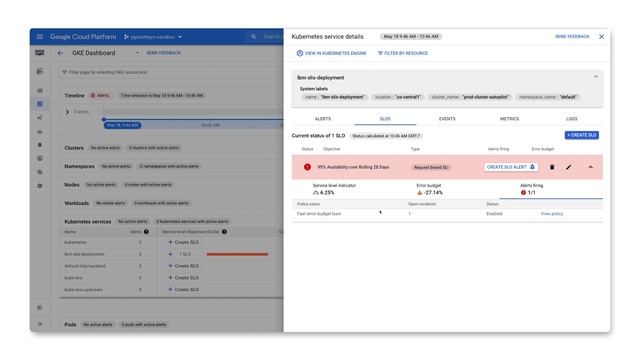Click the plus icon beside 1 SLO
Screen dimensions: 640x360
click(x=170, y=254)
